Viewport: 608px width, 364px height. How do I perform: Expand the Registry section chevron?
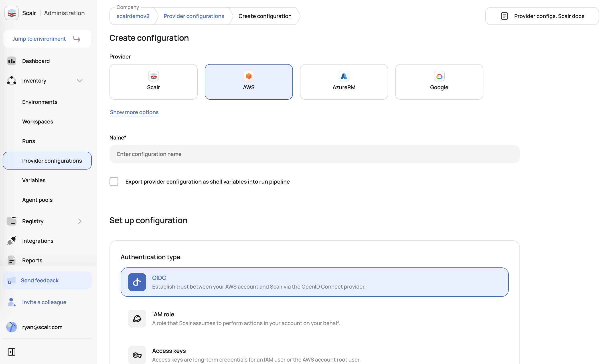click(x=80, y=221)
